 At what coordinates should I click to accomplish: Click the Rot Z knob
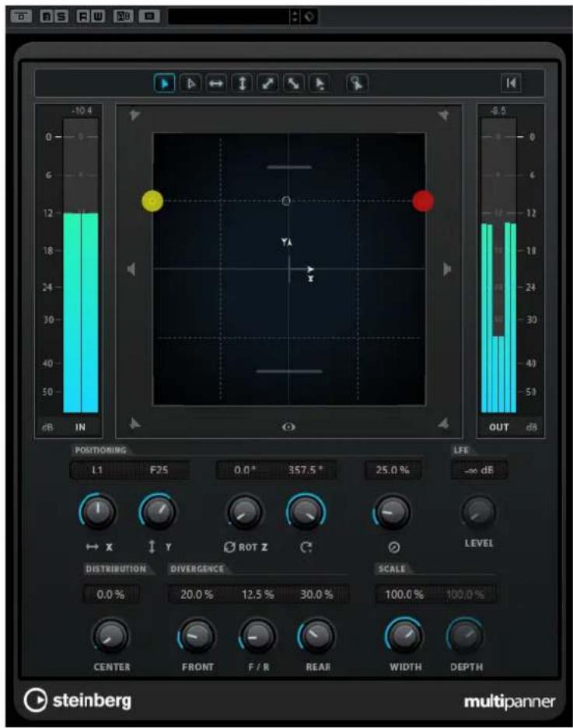[245, 512]
